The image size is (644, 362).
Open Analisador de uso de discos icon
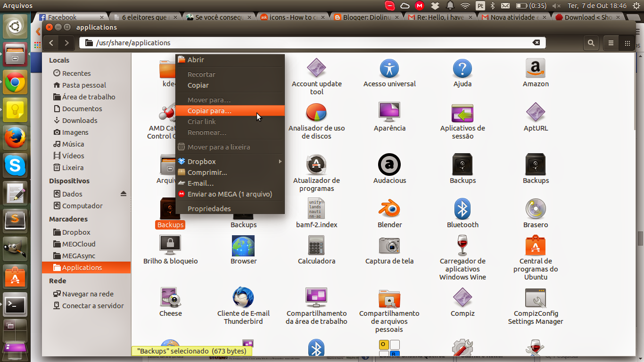316,113
